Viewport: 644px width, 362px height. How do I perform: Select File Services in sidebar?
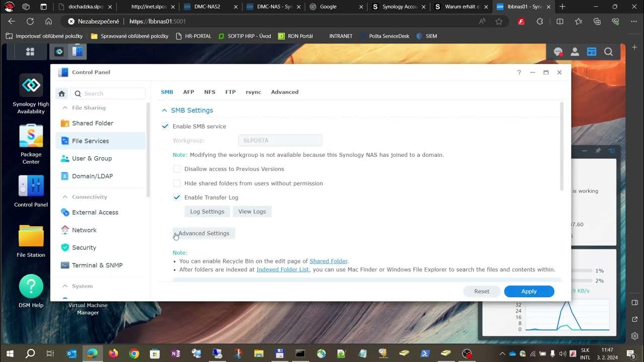pos(100,141)
